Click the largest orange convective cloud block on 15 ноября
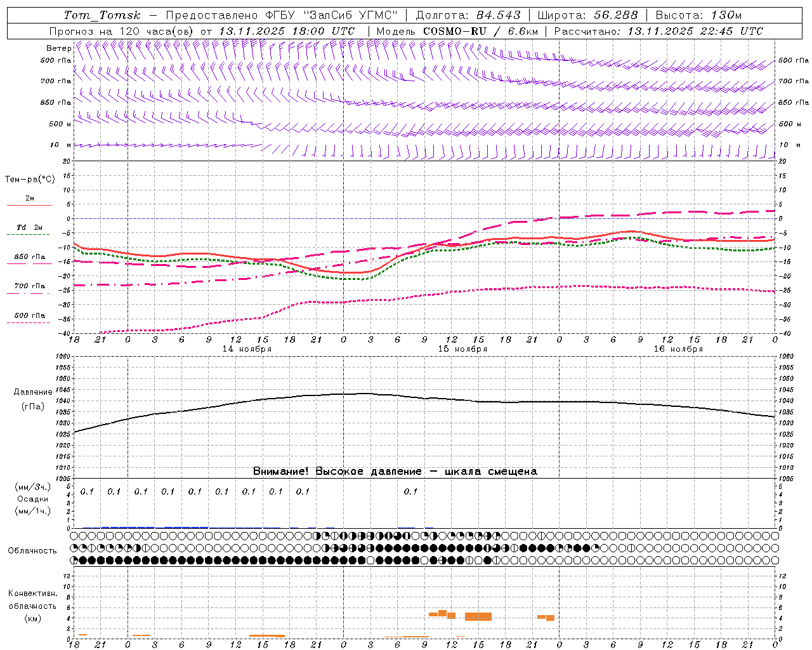The height and width of the screenshot is (650, 812). coord(478,616)
